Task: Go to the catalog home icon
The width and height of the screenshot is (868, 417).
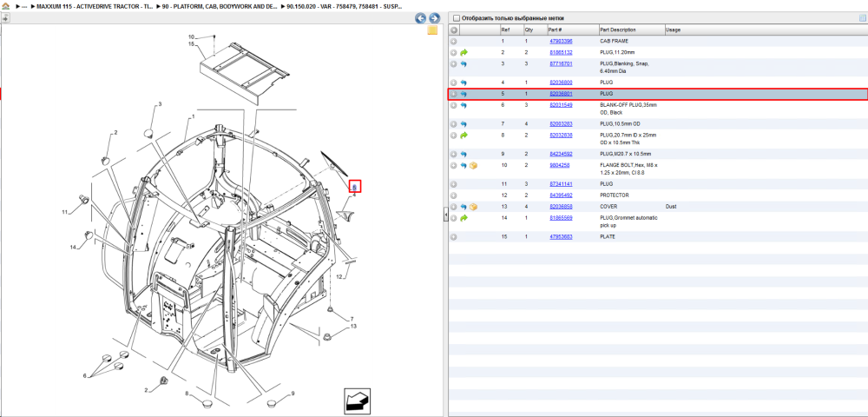Action: 5,6
